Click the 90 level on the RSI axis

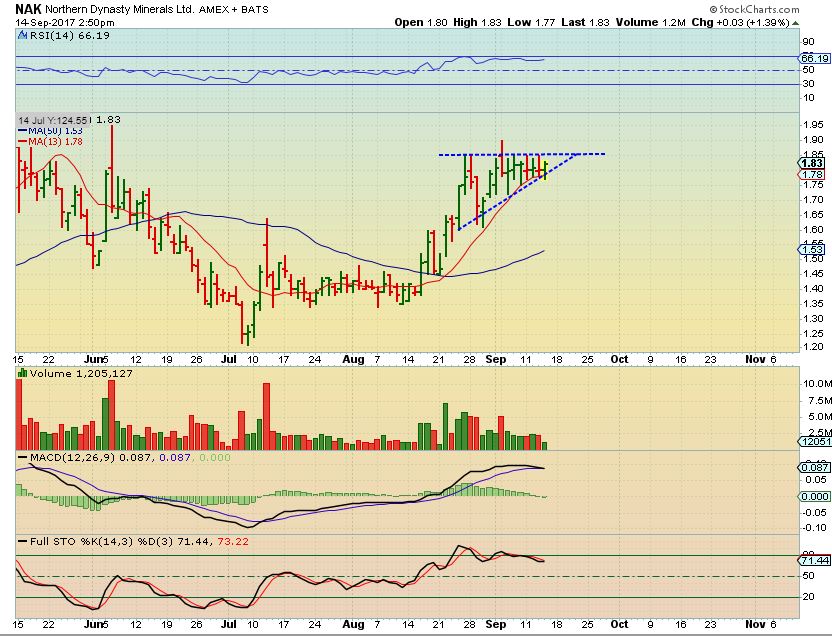point(809,42)
